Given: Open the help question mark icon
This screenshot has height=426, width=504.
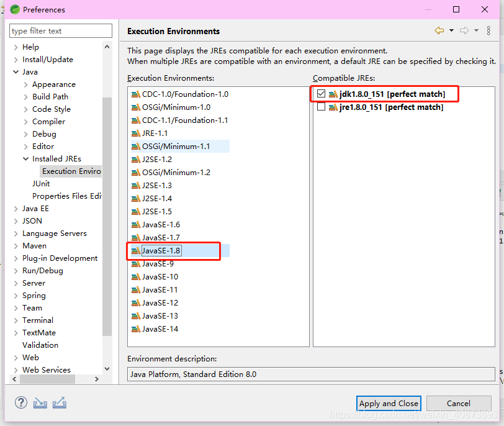Looking at the screenshot, I should pyautogui.click(x=20, y=402).
